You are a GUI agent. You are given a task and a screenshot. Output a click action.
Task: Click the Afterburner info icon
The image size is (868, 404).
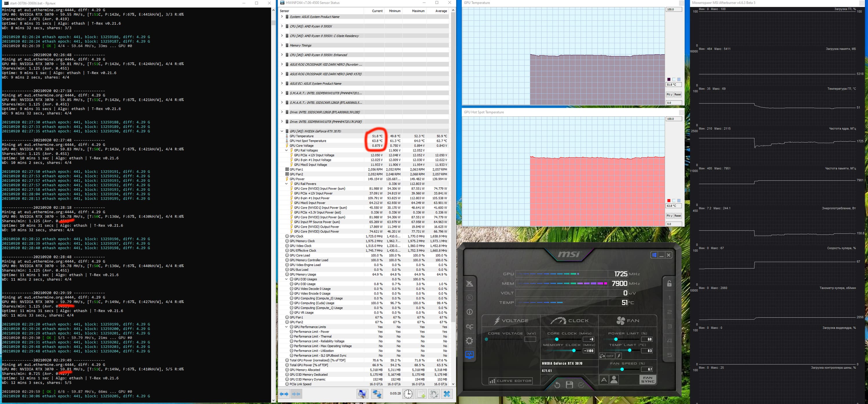[469, 312]
